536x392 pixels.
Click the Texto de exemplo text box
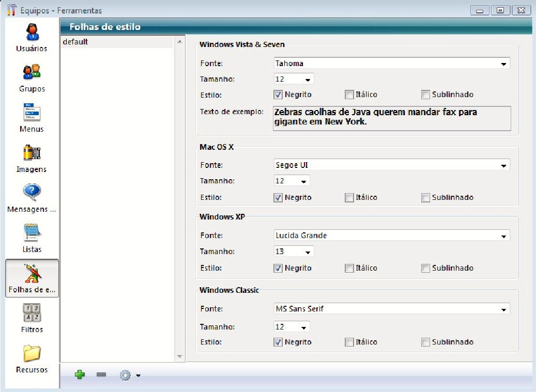[x=391, y=118]
